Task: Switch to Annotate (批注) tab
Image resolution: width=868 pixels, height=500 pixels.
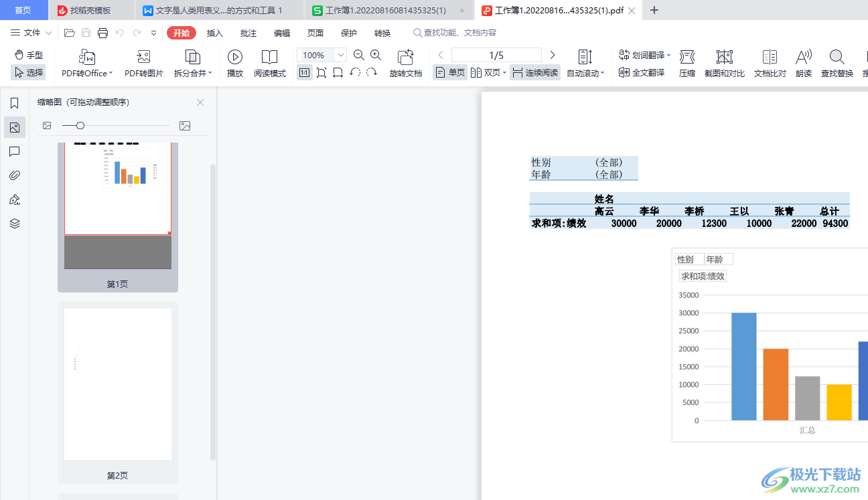Action: pos(248,33)
